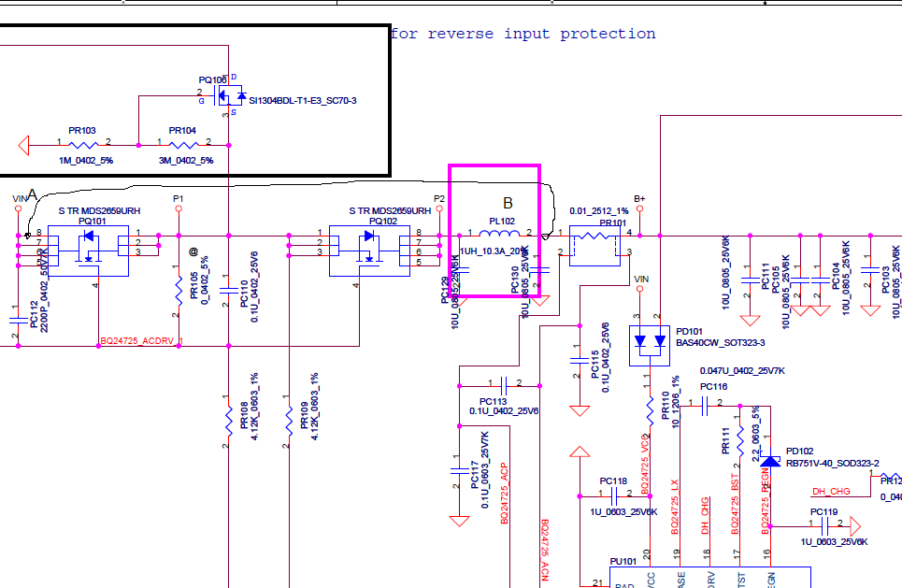The width and height of the screenshot is (902, 588).
Task: Click the PD101 reference designator text
Action: tap(689, 332)
